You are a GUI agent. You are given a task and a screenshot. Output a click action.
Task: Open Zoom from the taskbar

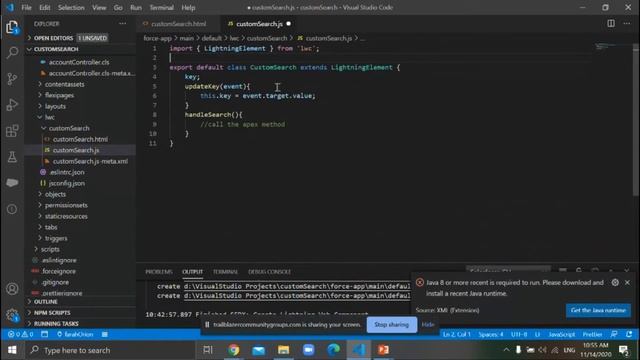tap(308, 350)
